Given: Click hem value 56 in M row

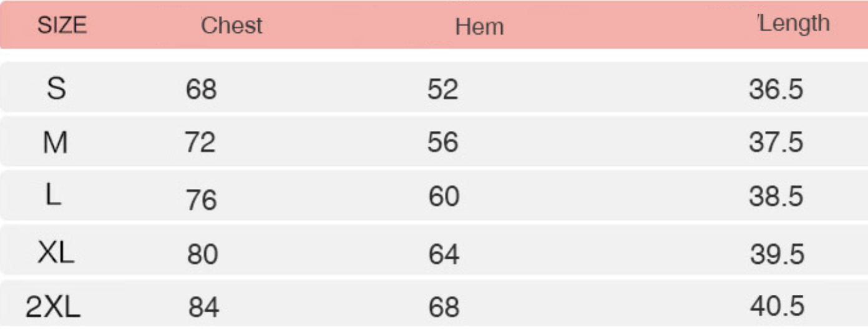Looking at the screenshot, I should tap(442, 143).
